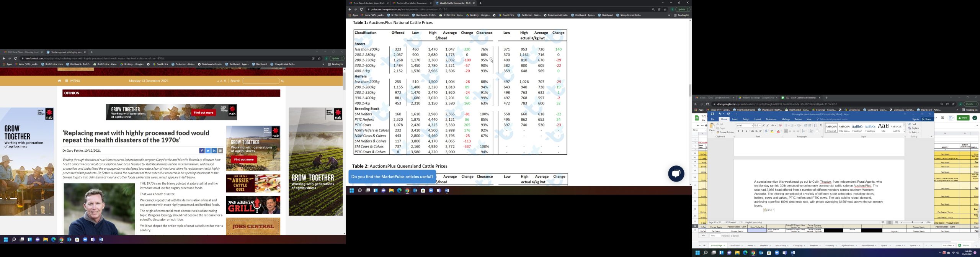The height and width of the screenshot is (257, 980).
Task: Switch to the Website Bookings Google Drive tab
Action: (758, 98)
